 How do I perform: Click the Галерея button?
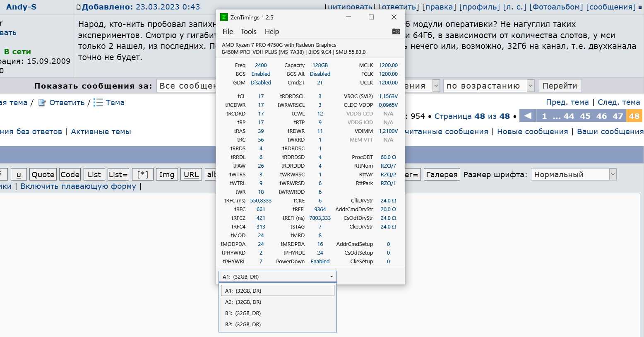pyautogui.click(x=442, y=174)
